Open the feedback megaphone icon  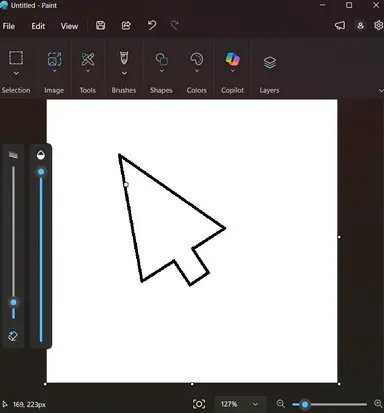[x=340, y=26]
